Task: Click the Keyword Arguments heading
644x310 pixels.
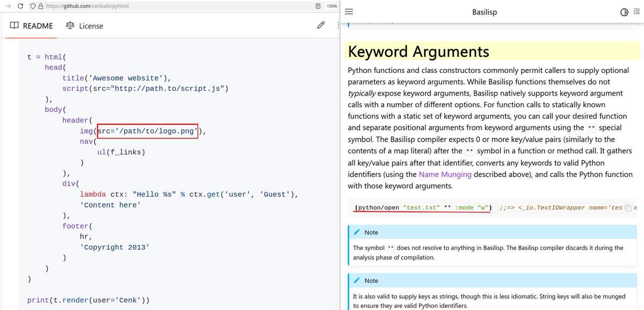Action: (x=419, y=51)
